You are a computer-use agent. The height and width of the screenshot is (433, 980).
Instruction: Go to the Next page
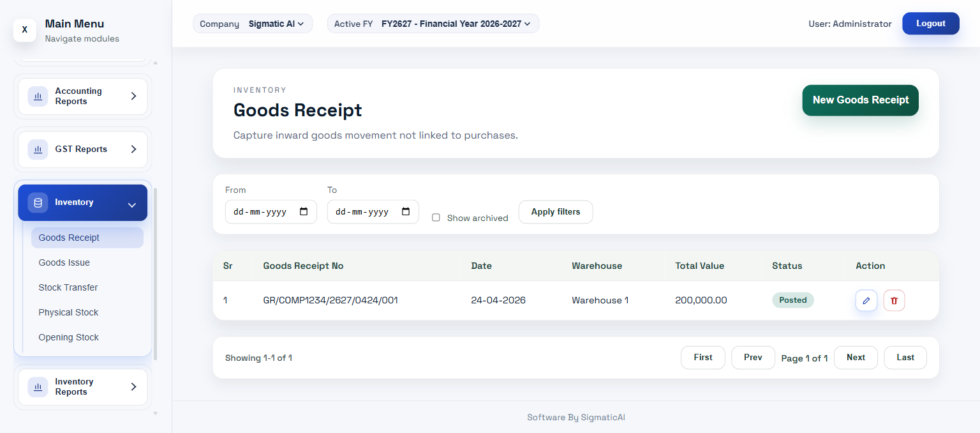856,358
